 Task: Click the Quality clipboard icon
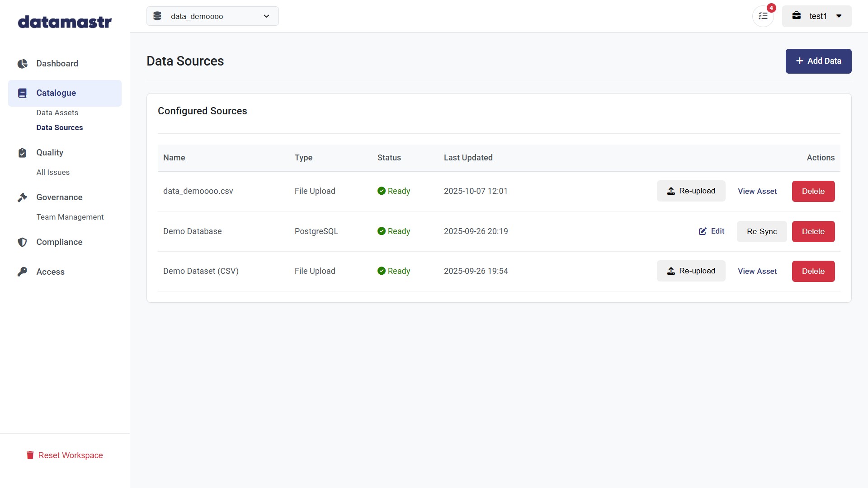22,153
